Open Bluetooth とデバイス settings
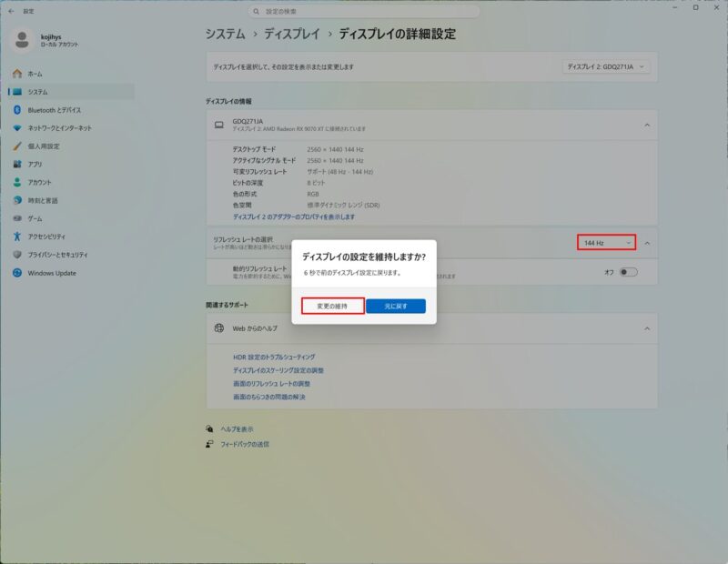The width and height of the screenshot is (728, 564). (71, 110)
